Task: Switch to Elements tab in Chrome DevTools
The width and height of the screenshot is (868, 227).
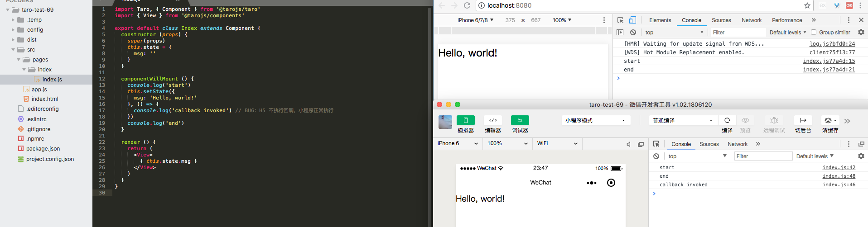Action: coord(660,20)
